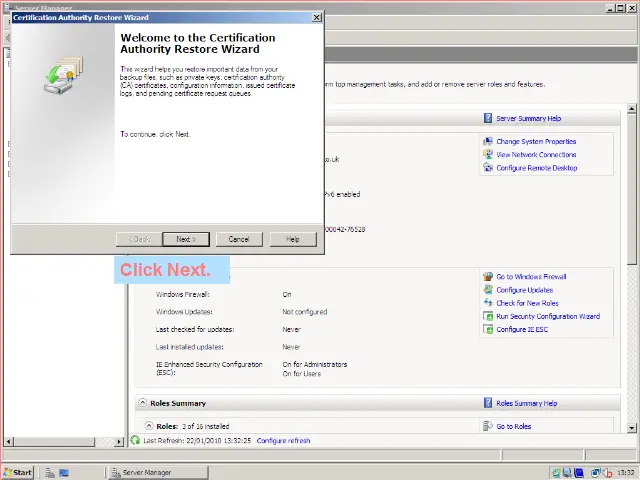Click the first Quick Launch server icon
The height and width of the screenshot is (480, 640).
tap(50, 473)
